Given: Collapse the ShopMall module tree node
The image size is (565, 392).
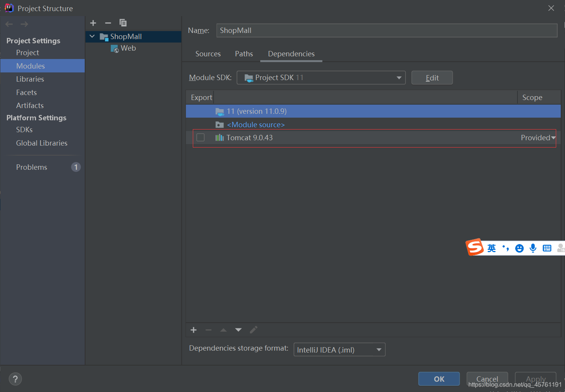Looking at the screenshot, I should tap(92, 36).
